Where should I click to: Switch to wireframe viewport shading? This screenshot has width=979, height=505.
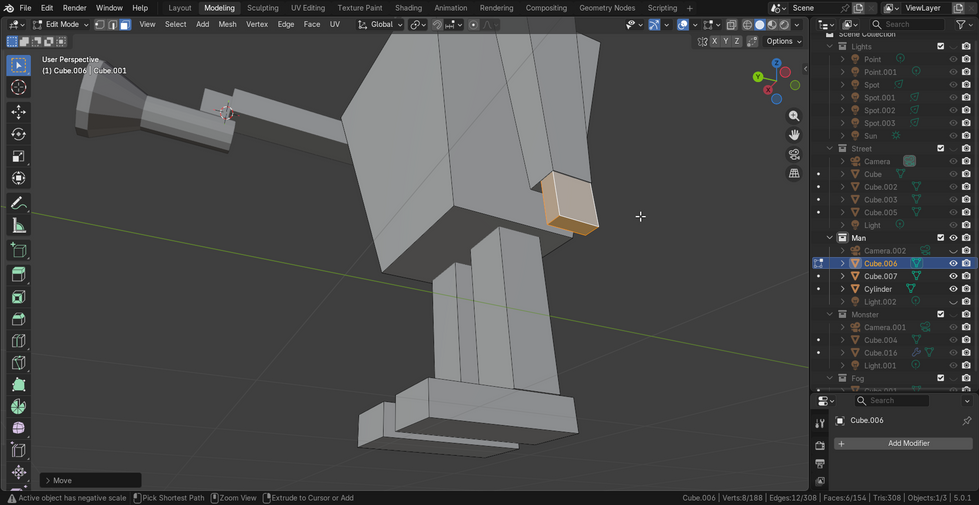[747, 24]
